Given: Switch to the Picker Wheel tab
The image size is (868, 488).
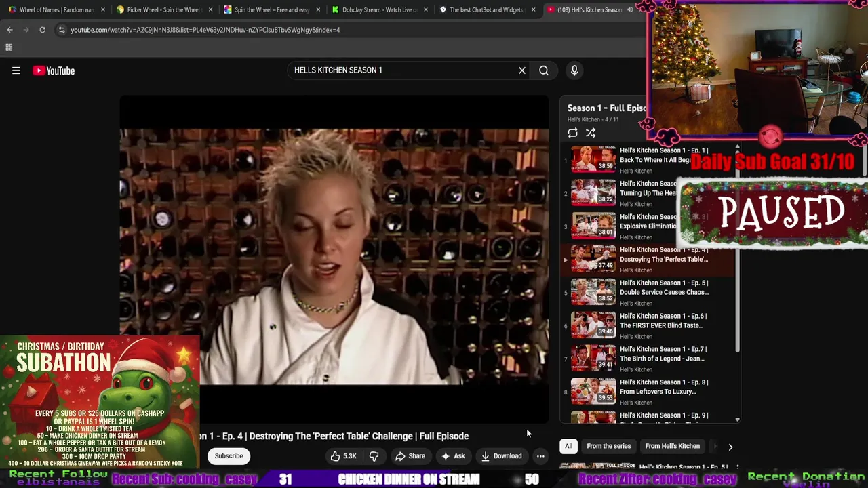Looking at the screenshot, I should pos(163,10).
